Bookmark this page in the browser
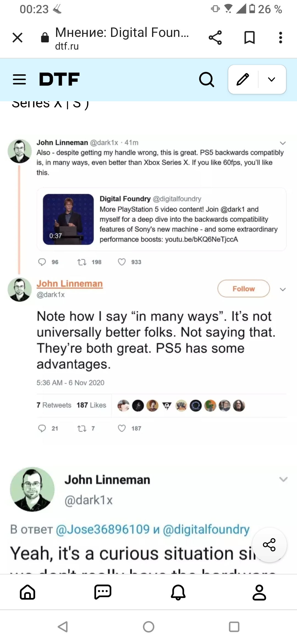The width and height of the screenshot is (297, 644). [x=249, y=37]
